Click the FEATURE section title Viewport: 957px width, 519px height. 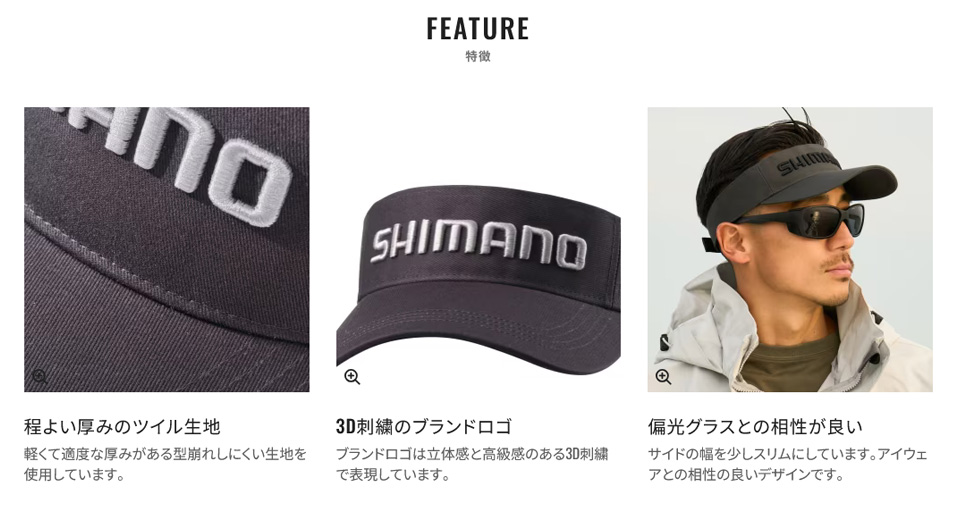tap(478, 29)
